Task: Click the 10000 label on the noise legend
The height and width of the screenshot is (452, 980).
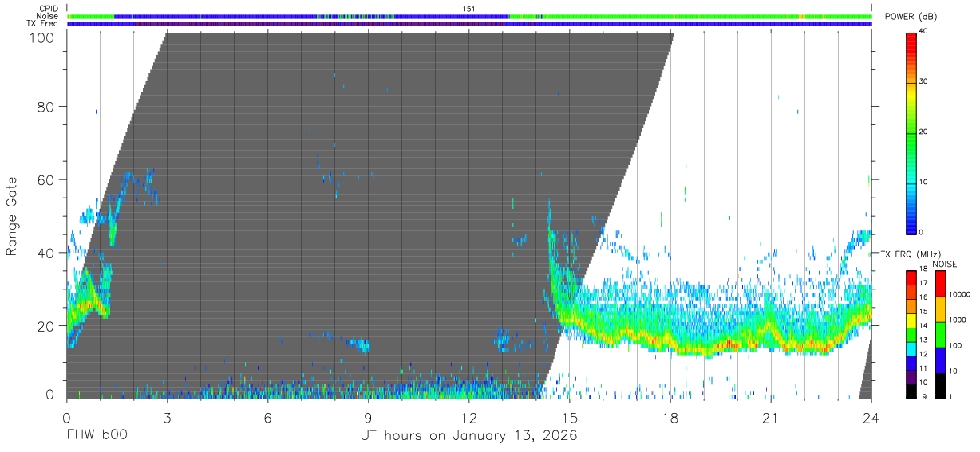Action: click(959, 294)
